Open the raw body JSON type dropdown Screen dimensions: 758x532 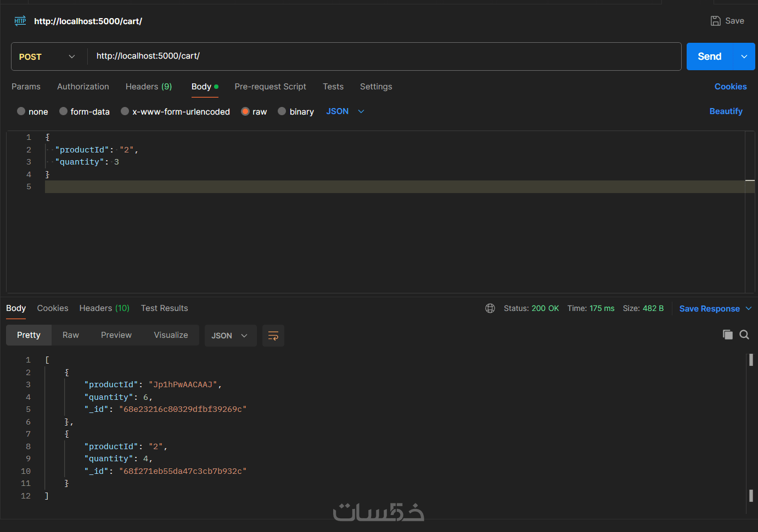click(345, 111)
